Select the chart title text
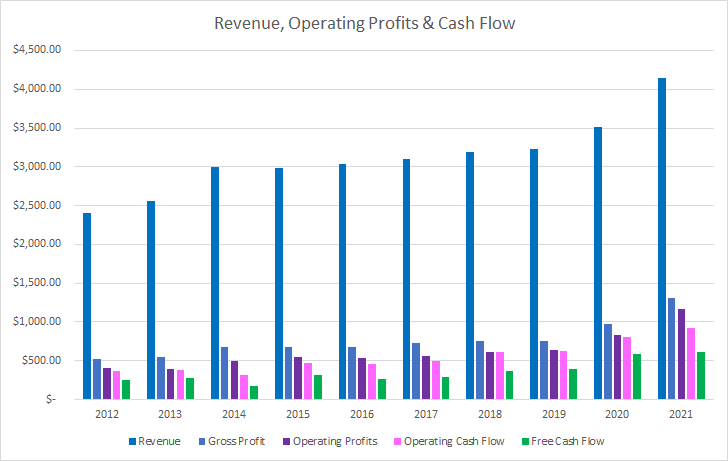Image resolution: width=728 pixels, height=461 pixels. [x=364, y=23]
